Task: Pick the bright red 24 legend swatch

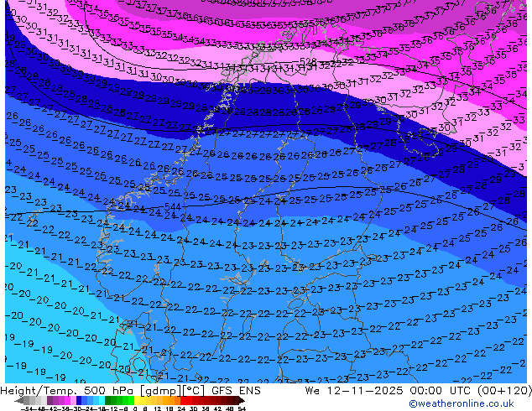Action: pyautogui.click(x=184, y=401)
